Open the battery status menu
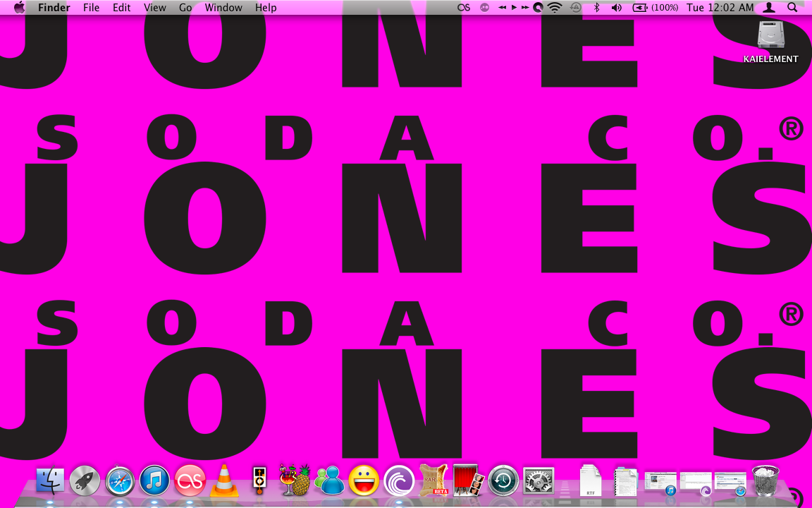This screenshot has height=508, width=812. pos(656,7)
